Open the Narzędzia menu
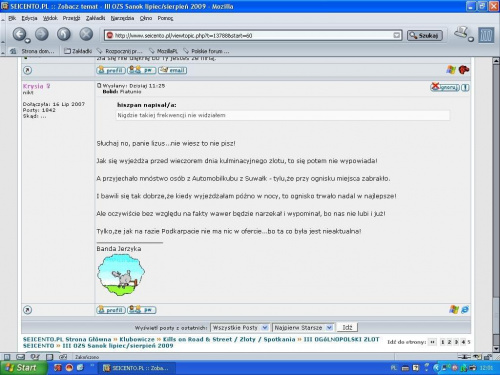Viewport: 500px width, 375px height. pos(122,18)
